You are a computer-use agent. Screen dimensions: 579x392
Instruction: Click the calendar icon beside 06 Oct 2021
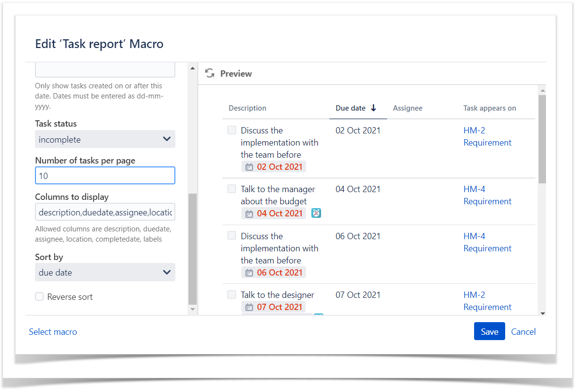coord(249,273)
